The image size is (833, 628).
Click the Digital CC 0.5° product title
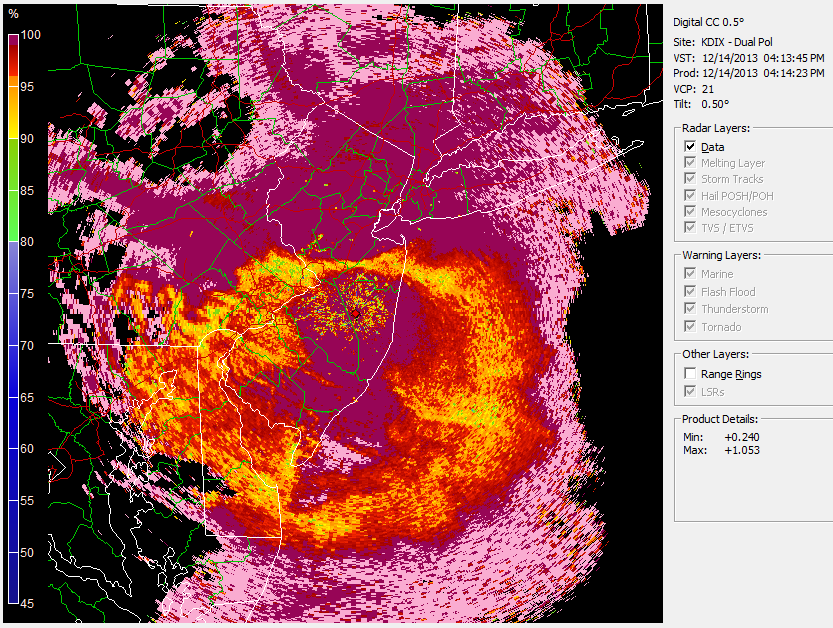pyautogui.click(x=709, y=22)
